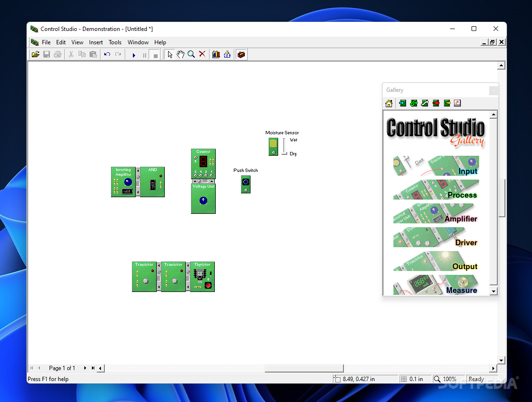This screenshot has height=402, width=532.
Task: Click the Cut scissors icon
Action: 71,54
